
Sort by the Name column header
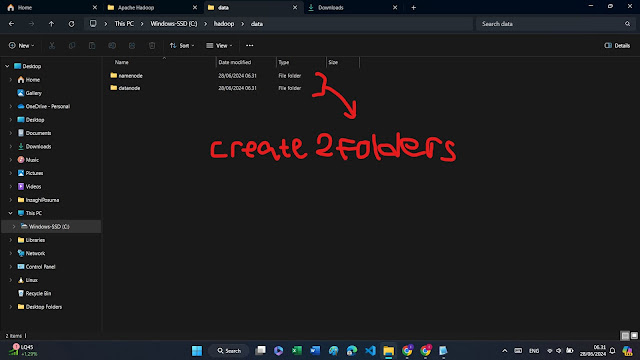[x=122, y=62]
